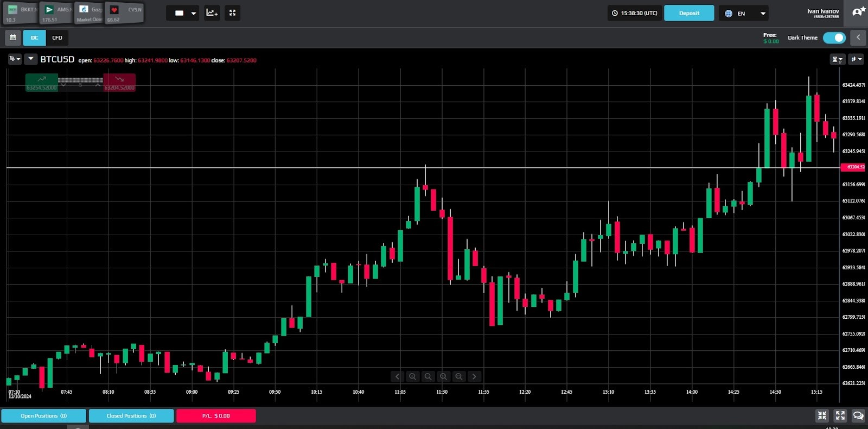Open the drawing tools pen dropdown

(x=15, y=59)
